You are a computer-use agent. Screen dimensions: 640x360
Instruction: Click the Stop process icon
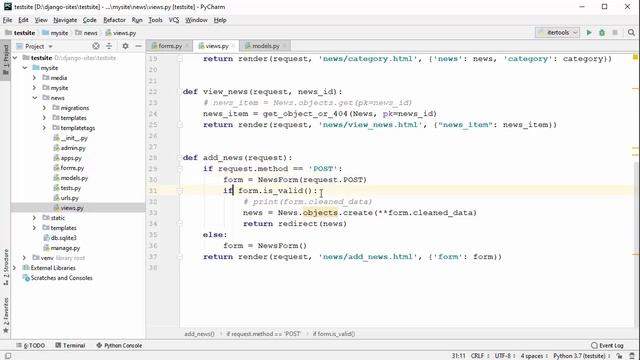pos(615,33)
